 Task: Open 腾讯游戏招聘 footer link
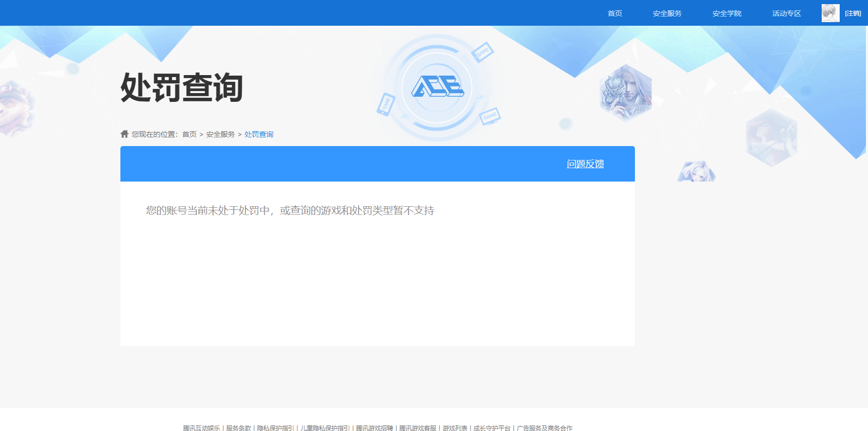coord(375,428)
